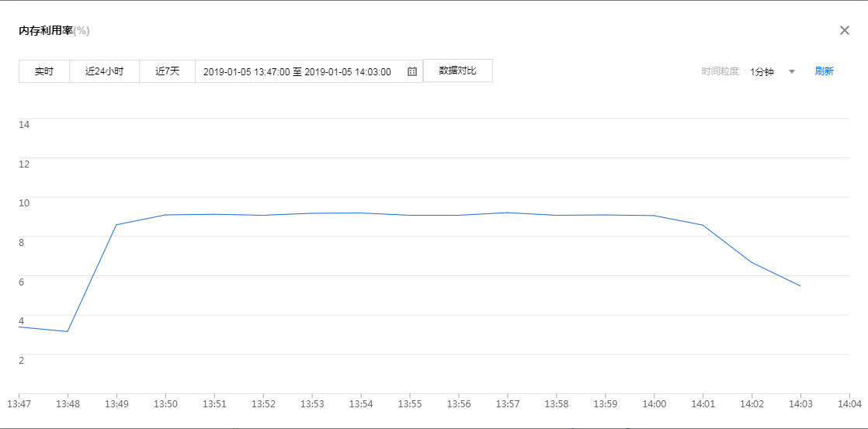Expand the granularity dropdown arrow
The width and height of the screenshot is (868, 429).
(792, 71)
